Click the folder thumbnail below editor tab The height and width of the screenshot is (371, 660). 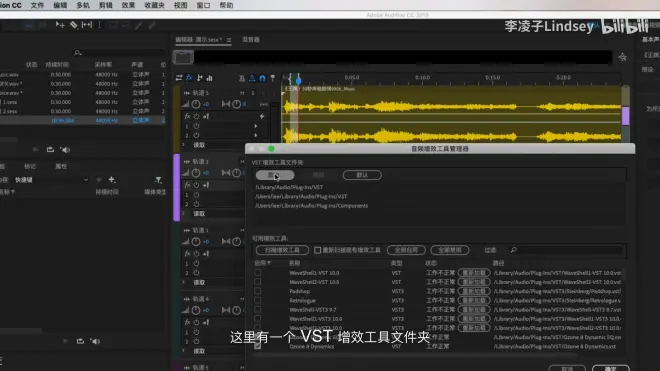click(183, 57)
